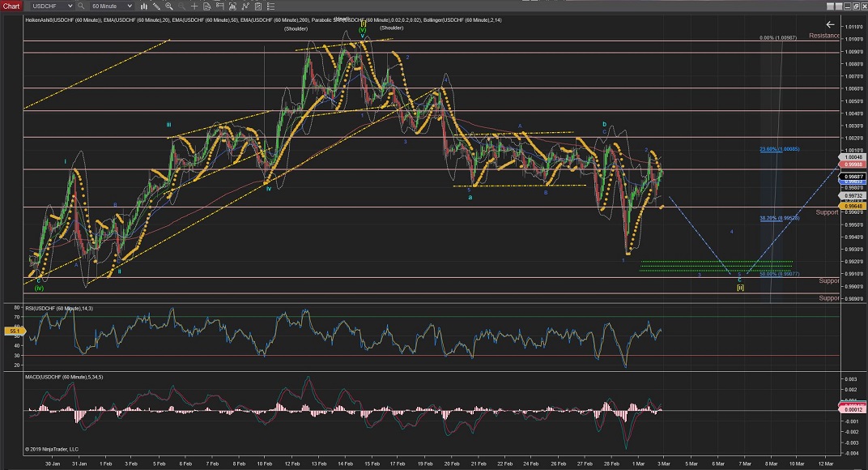Image resolution: width=868 pixels, height=470 pixels.
Task: Open the strategies clipboard icon
Action: (x=258, y=6)
